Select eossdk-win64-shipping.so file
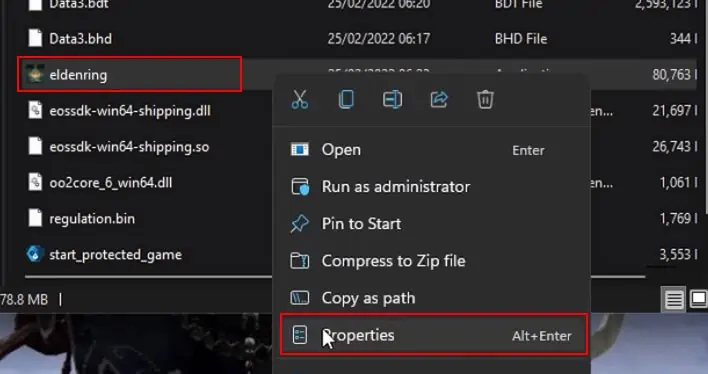708x374 pixels. [x=129, y=147]
